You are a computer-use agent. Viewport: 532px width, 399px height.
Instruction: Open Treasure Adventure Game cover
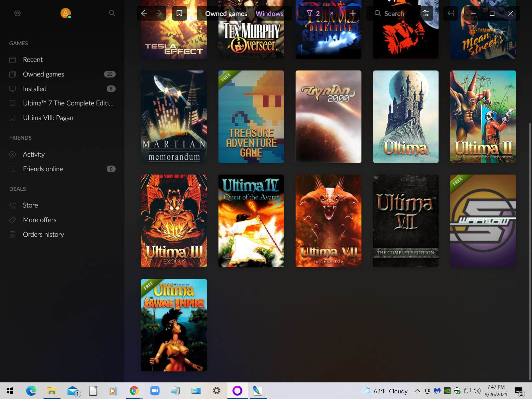point(251,117)
